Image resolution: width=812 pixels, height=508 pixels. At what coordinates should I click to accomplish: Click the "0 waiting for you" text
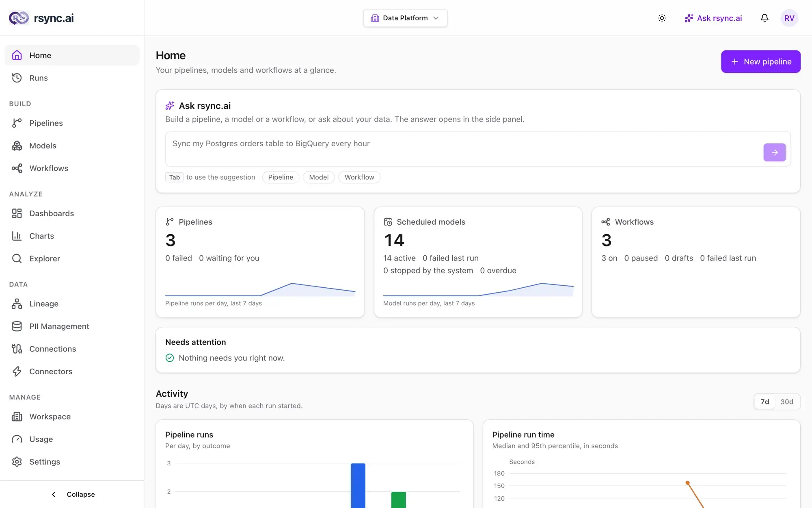point(229,258)
